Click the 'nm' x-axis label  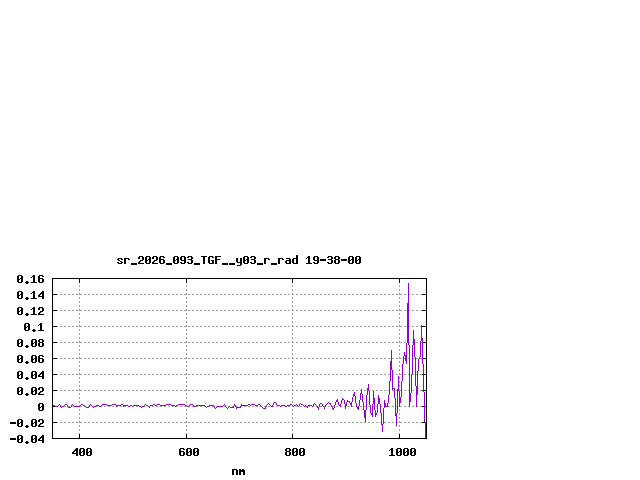click(x=238, y=471)
